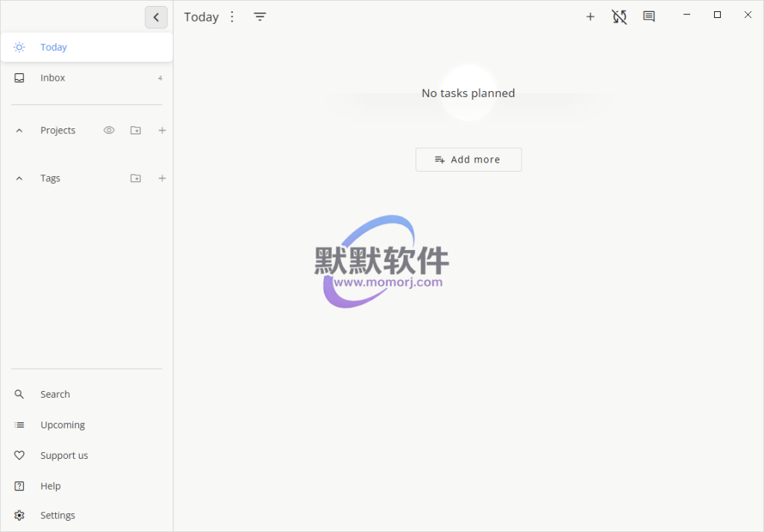Open the filter icon next to Today
The image size is (764, 532).
pyautogui.click(x=260, y=16)
